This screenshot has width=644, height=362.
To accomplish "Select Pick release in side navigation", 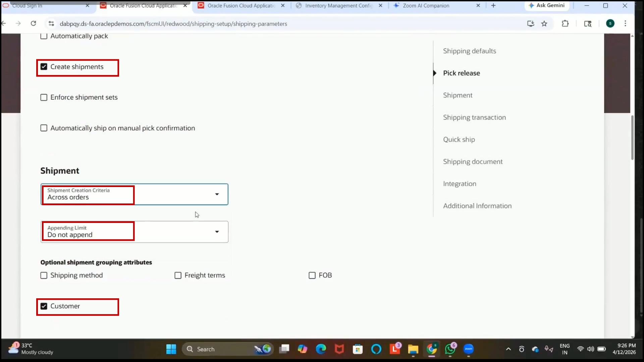I will click(x=461, y=73).
